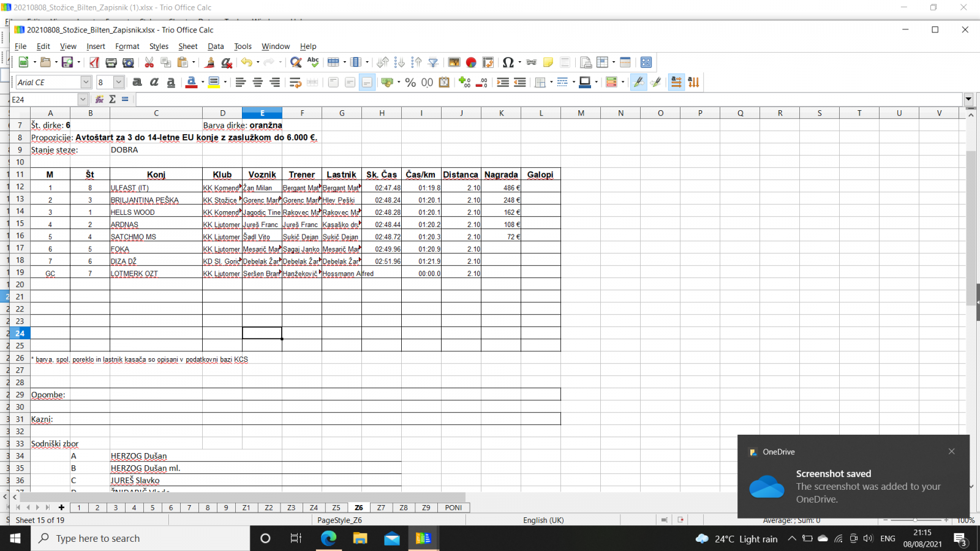The height and width of the screenshot is (551, 980).
Task: Toggle Wrap Text button
Action: click(x=295, y=82)
